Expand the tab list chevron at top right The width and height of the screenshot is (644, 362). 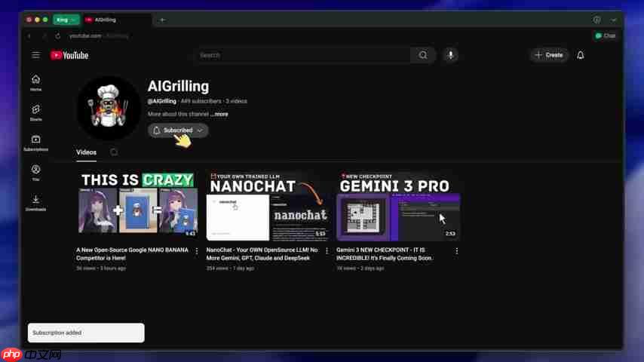(x=613, y=20)
